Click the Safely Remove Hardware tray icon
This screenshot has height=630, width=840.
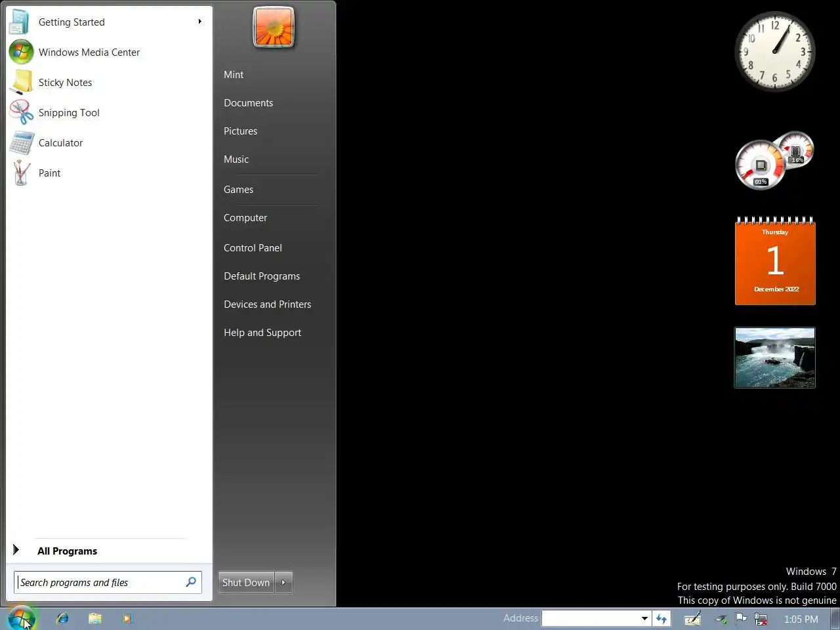(x=721, y=618)
